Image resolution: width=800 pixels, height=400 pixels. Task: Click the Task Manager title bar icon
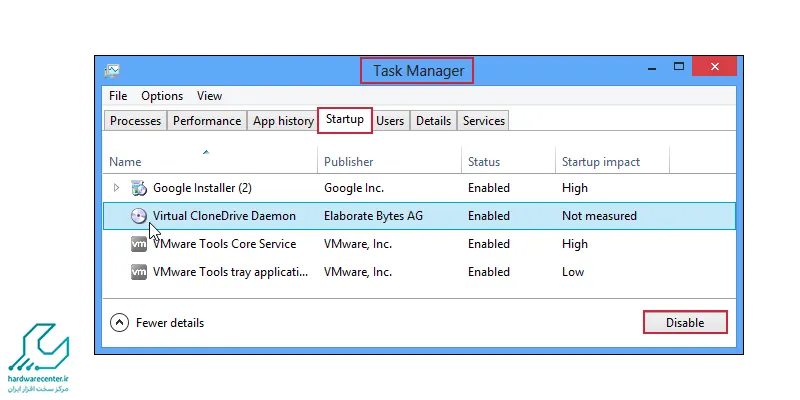click(x=112, y=70)
